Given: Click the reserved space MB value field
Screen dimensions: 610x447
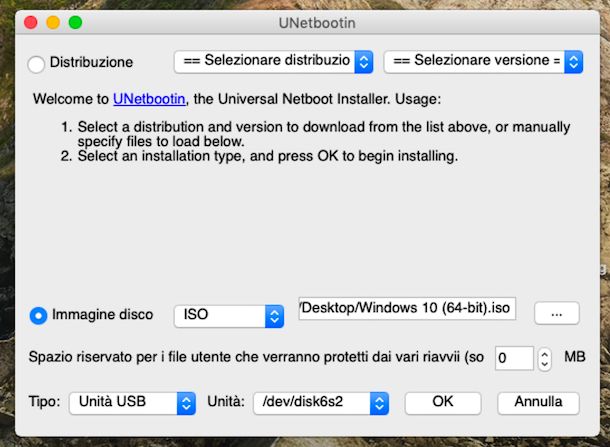Looking at the screenshot, I should 514,358.
